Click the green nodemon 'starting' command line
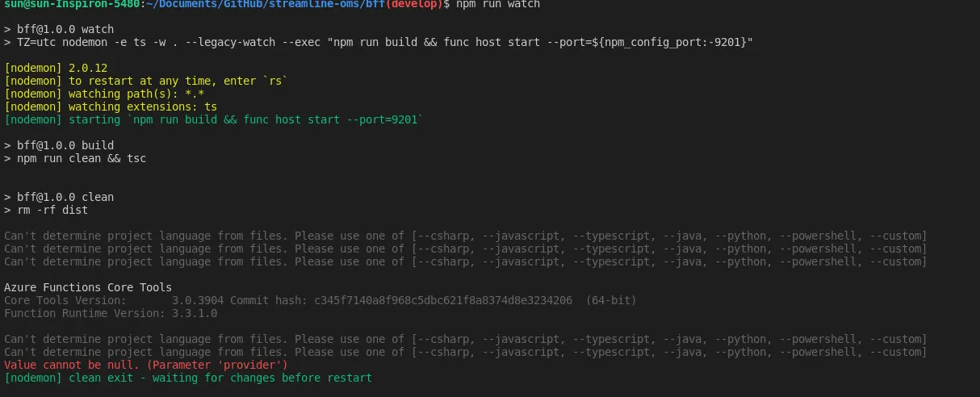This screenshot has height=397, width=980. [x=213, y=119]
